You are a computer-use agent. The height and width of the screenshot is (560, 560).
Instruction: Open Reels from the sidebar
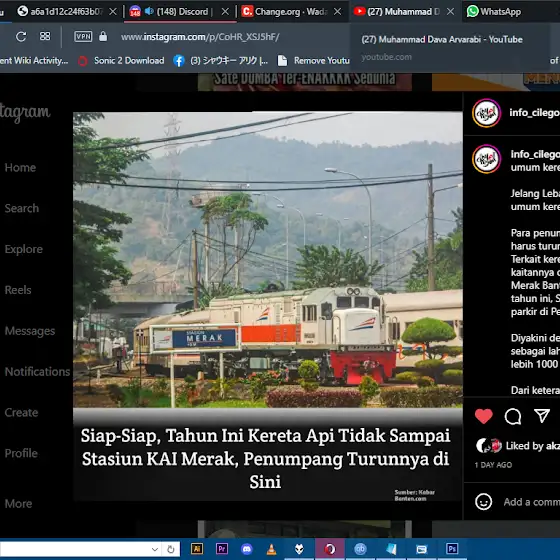pos(18,290)
